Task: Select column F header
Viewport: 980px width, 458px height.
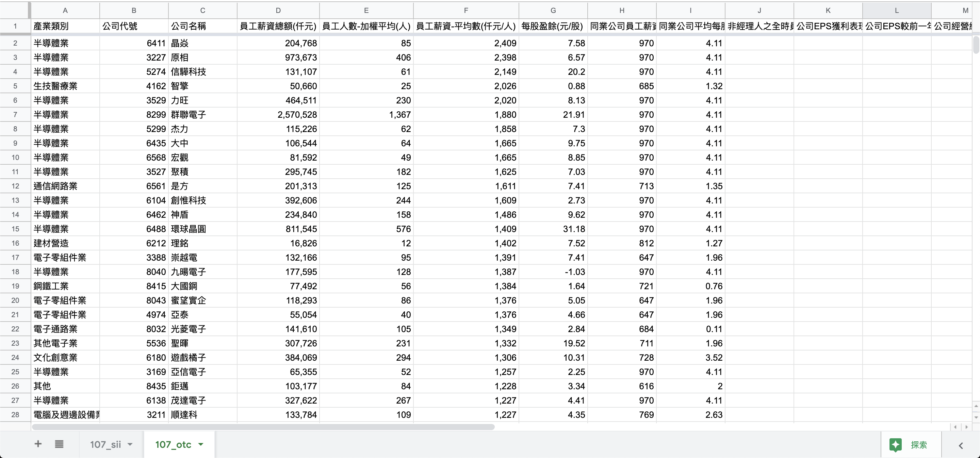Action: [x=466, y=10]
